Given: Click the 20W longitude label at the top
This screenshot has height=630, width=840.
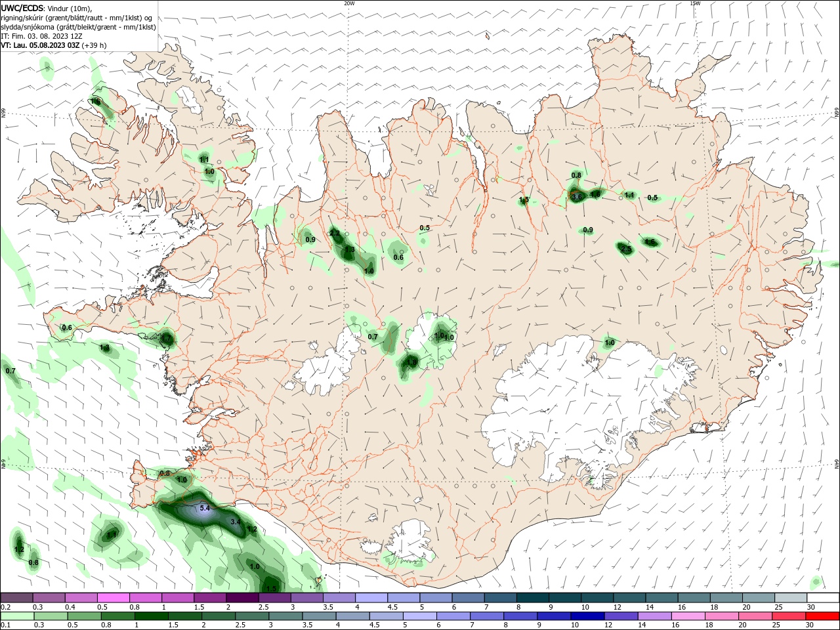Looking at the screenshot, I should 349,3.
